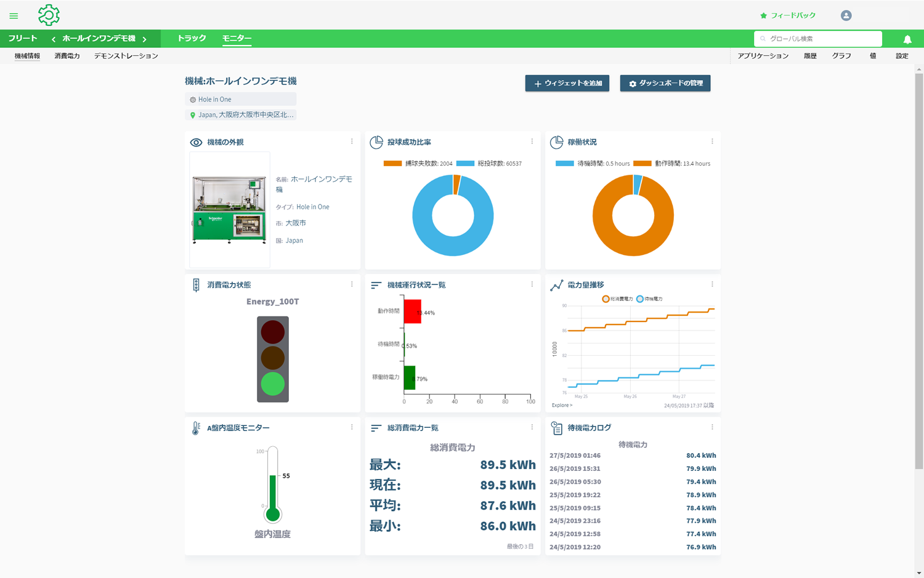Open the hamburger menu icon
Image resolution: width=924 pixels, height=578 pixels.
point(14,16)
